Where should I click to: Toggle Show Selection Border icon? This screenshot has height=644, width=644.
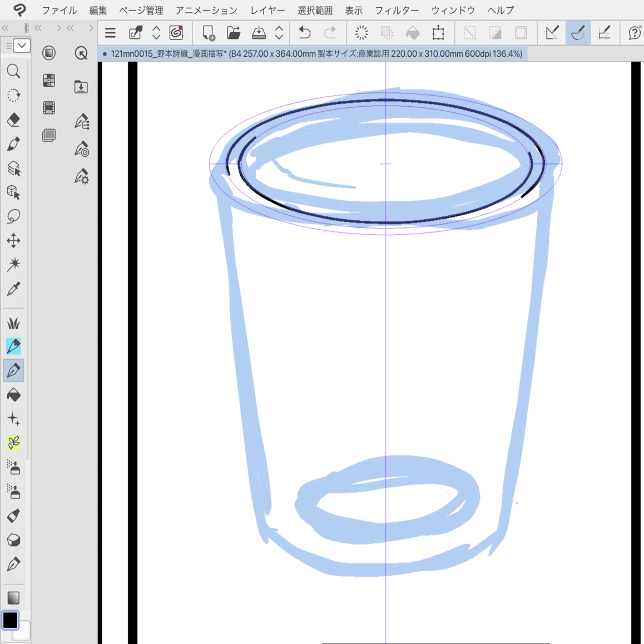point(521,32)
